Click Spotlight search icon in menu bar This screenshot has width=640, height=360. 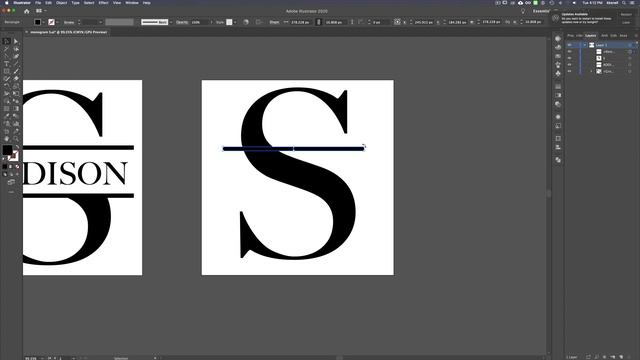[x=624, y=3]
